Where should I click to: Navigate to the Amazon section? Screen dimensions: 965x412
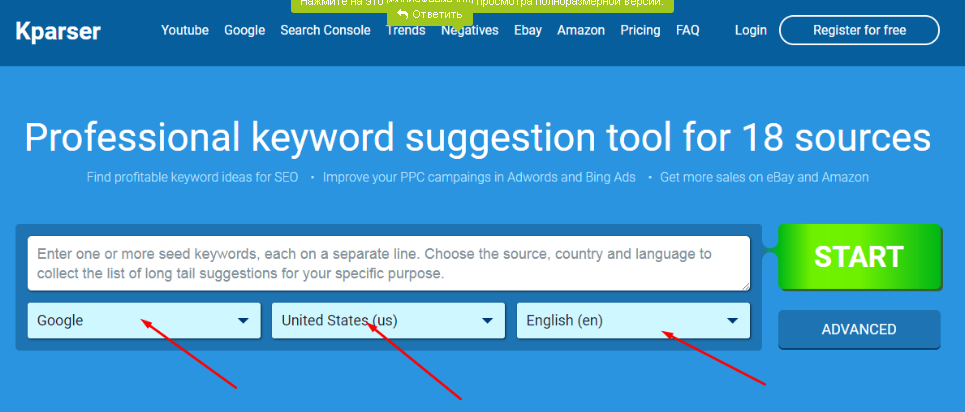[x=581, y=30]
